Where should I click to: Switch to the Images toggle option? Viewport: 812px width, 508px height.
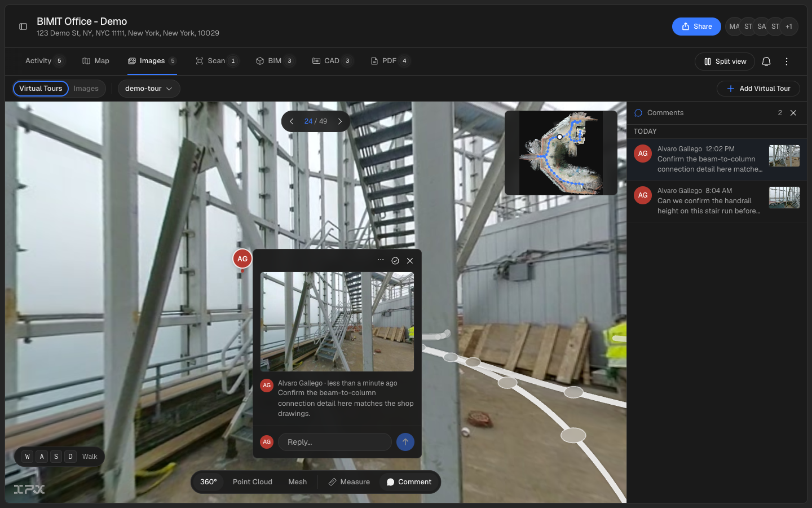(86, 89)
